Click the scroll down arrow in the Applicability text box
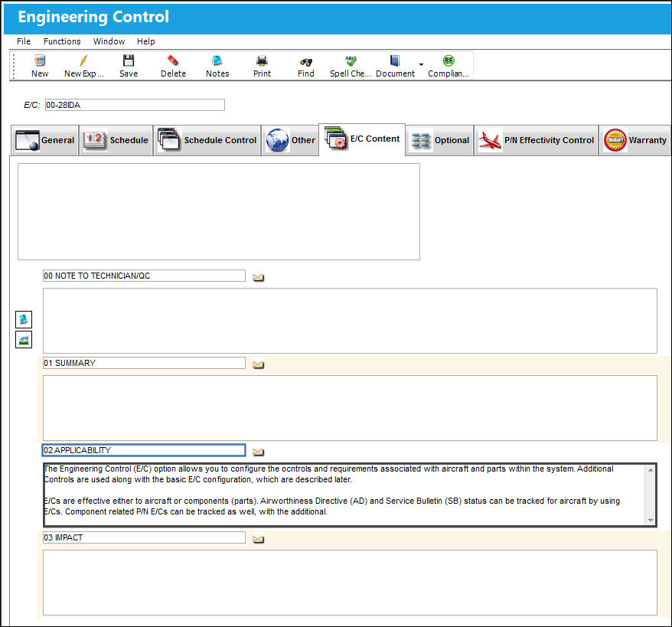Screen dimensions: 672x627 (x=651, y=521)
